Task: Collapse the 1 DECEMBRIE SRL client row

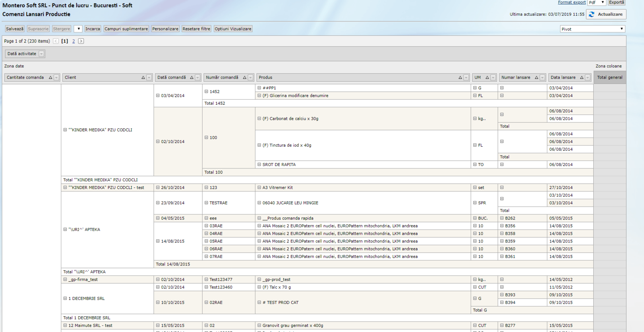Action: point(65,299)
